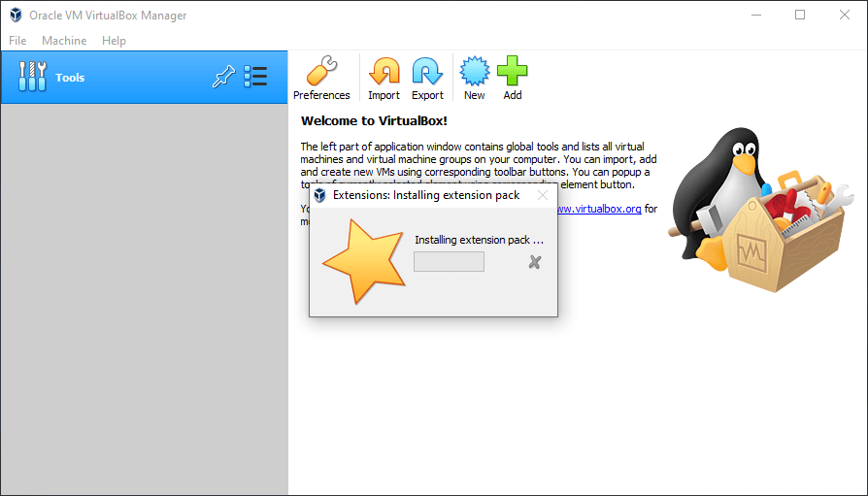Open the Tools list menu icon
This screenshot has width=868, height=496.
click(x=255, y=77)
